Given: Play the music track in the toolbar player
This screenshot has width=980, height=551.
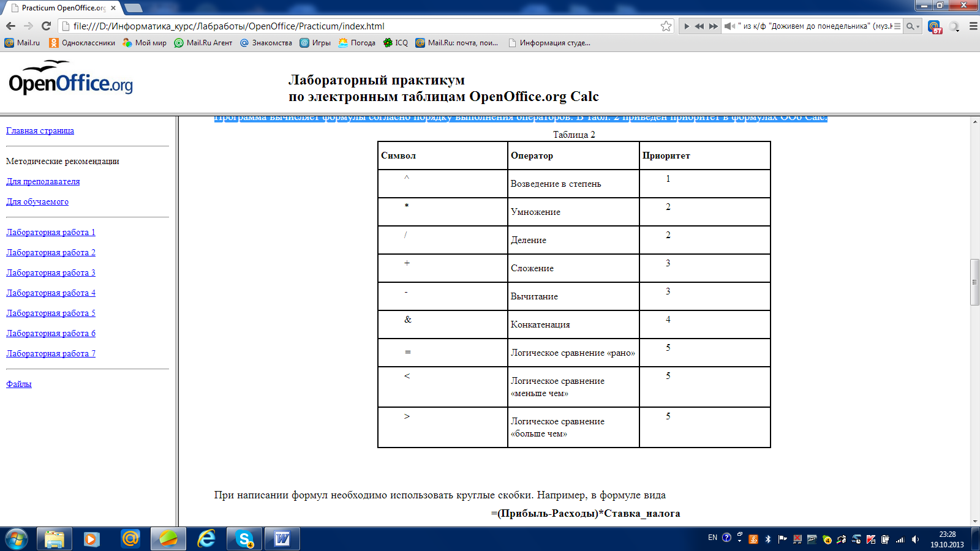Looking at the screenshot, I should pyautogui.click(x=687, y=26).
